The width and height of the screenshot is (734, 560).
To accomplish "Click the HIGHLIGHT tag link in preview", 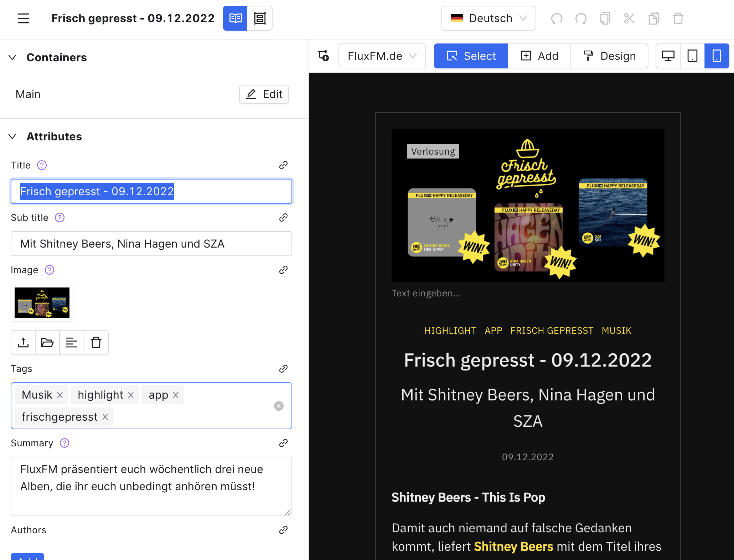I will pyautogui.click(x=450, y=331).
